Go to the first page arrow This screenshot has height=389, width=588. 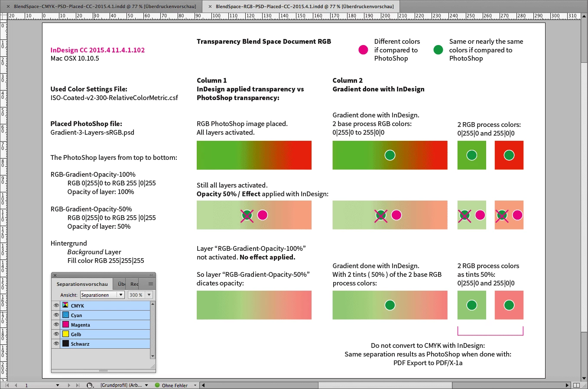[x=7, y=385]
